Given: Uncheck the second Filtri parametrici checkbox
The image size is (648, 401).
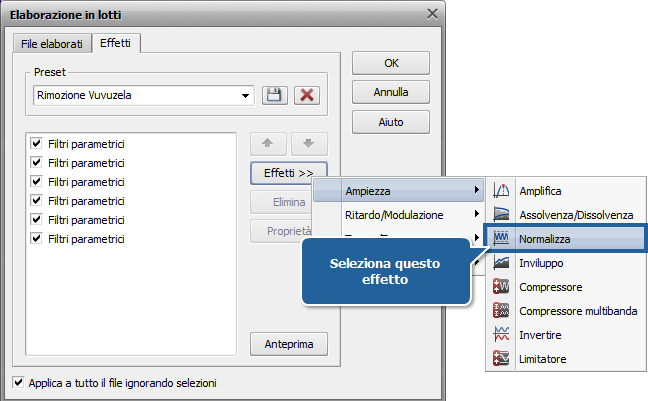Looking at the screenshot, I should [x=36, y=162].
